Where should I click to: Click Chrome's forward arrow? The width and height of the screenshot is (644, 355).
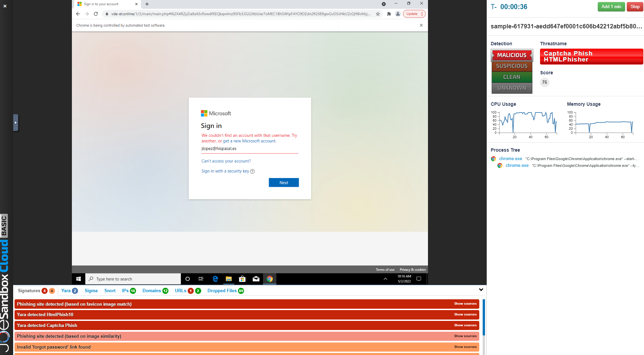coord(87,14)
